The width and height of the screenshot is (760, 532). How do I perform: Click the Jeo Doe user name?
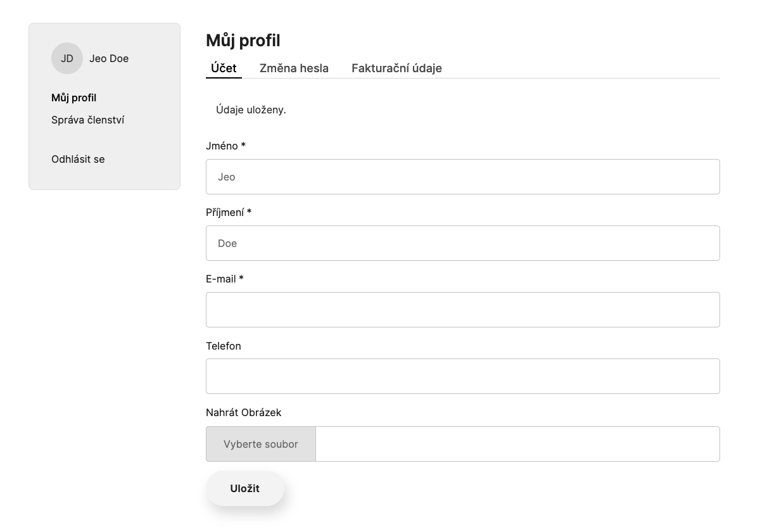point(109,58)
